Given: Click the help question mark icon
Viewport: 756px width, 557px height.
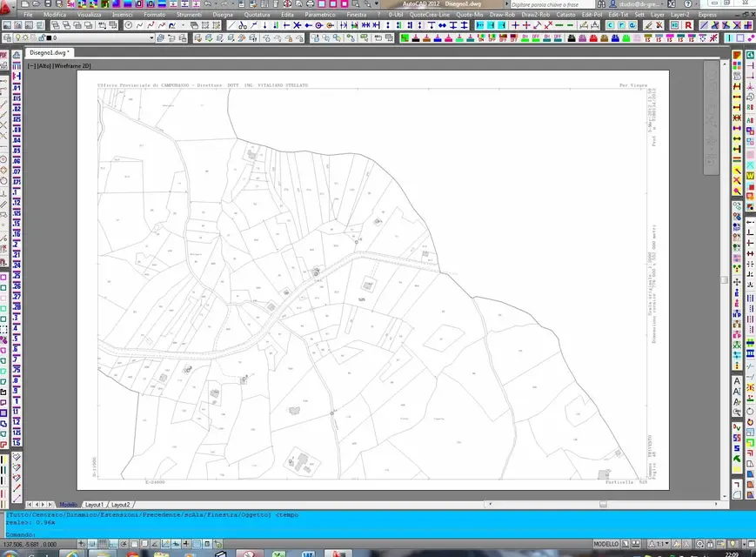Looking at the screenshot, I should coord(687,3).
